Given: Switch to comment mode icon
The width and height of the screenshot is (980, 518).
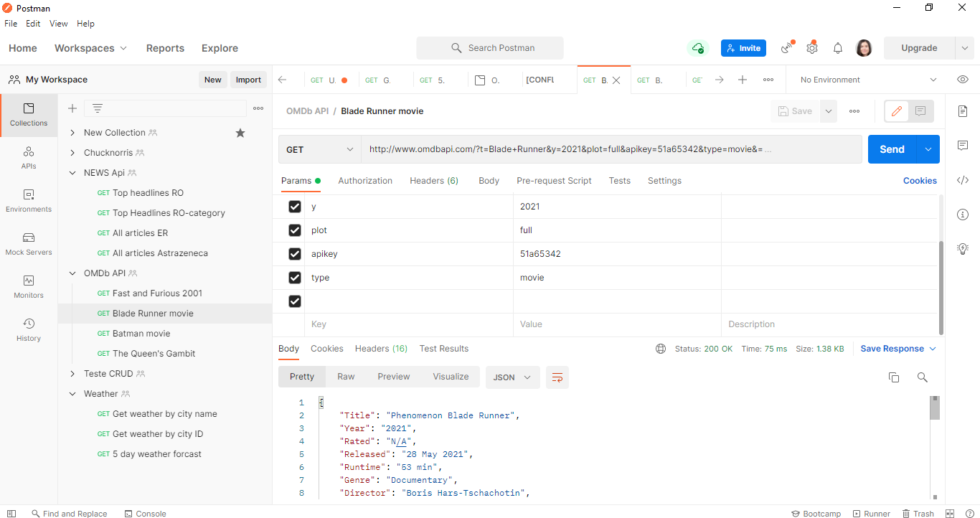Looking at the screenshot, I should 920,111.
